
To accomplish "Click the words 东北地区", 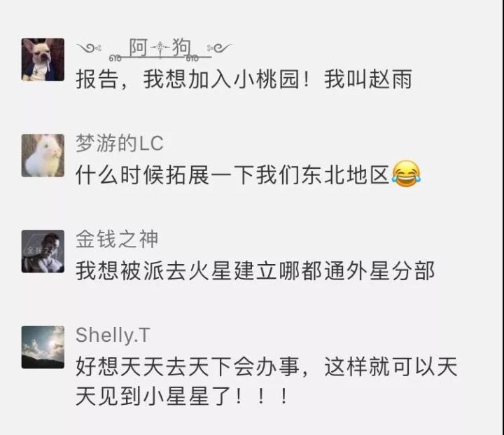I will click(x=346, y=175).
